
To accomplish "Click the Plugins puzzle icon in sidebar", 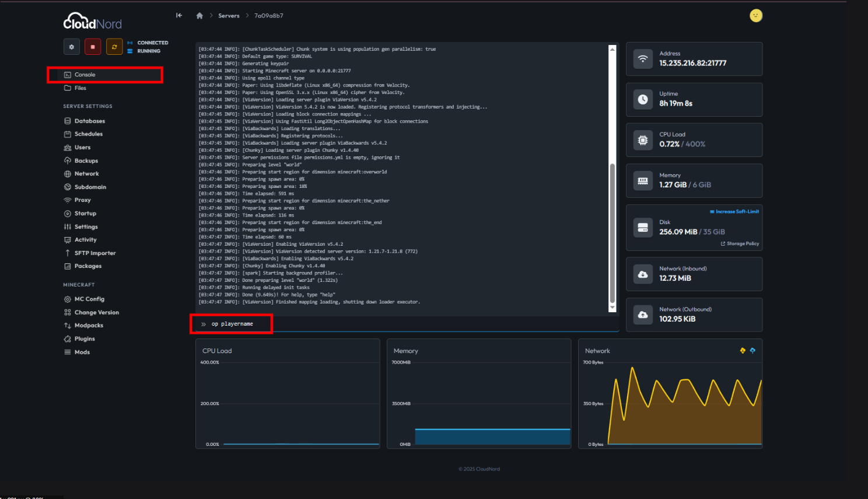I will pyautogui.click(x=68, y=339).
